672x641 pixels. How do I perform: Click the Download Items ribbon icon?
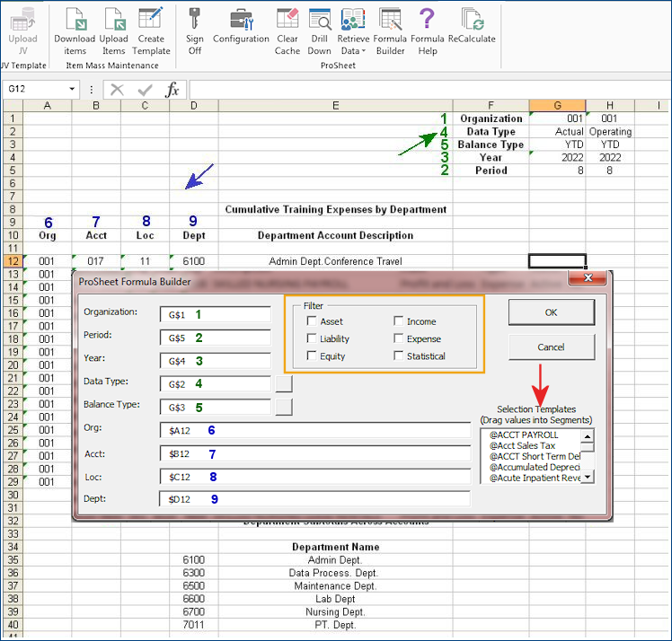(x=75, y=21)
